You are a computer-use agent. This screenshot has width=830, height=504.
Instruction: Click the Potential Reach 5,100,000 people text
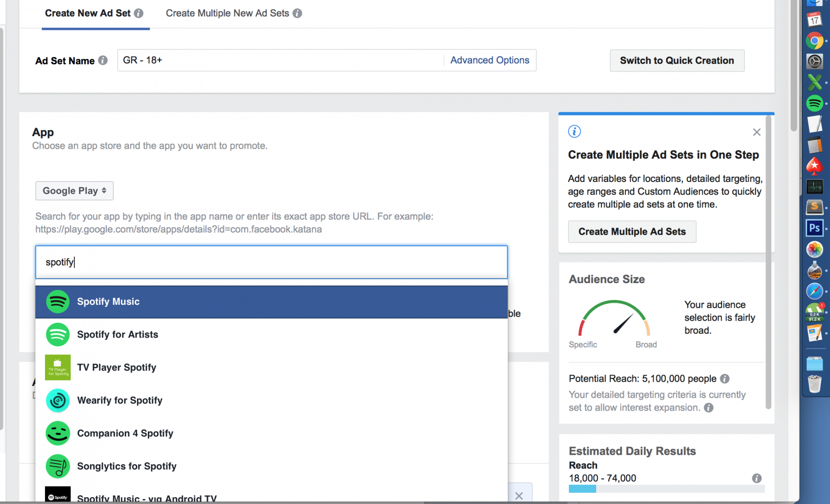[x=642, y=379]
